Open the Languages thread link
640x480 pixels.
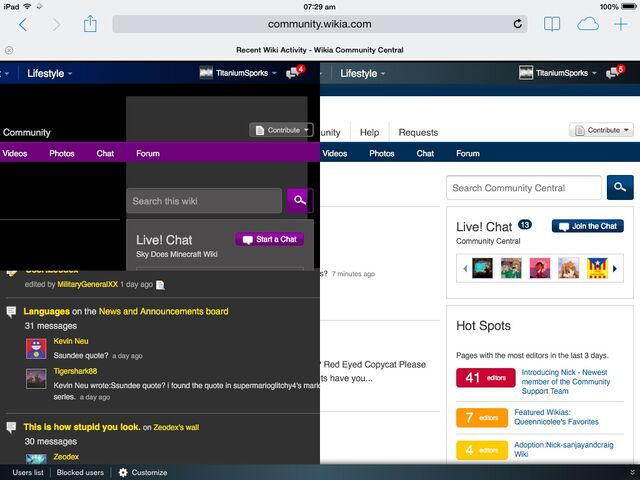pos(47,311)
